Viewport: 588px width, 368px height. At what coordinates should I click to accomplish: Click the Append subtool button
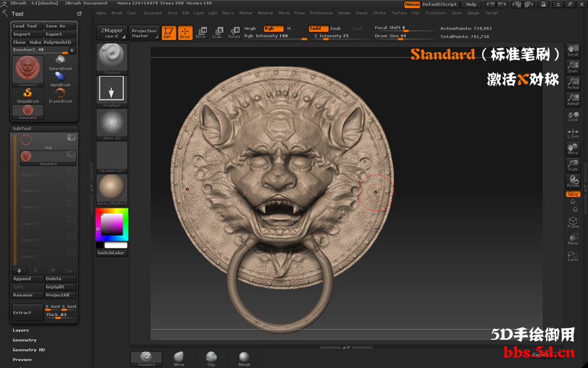[x=28, y=279]
